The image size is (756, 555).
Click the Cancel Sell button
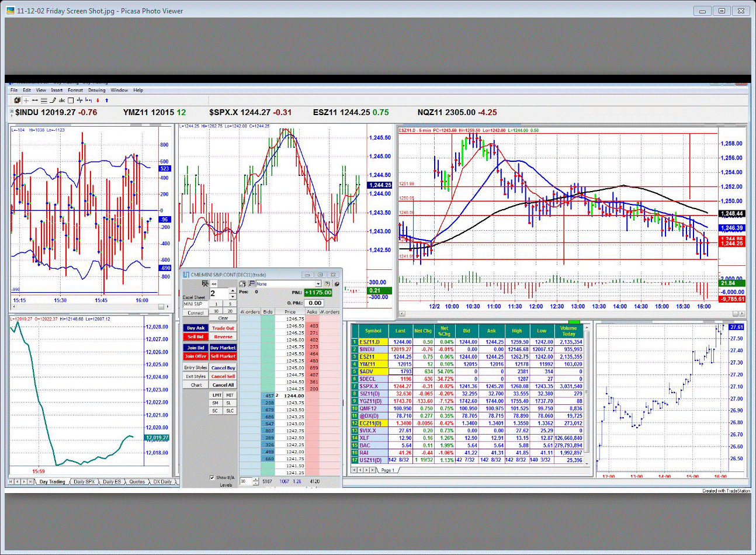pyautogui.click(x=223, y=376)
